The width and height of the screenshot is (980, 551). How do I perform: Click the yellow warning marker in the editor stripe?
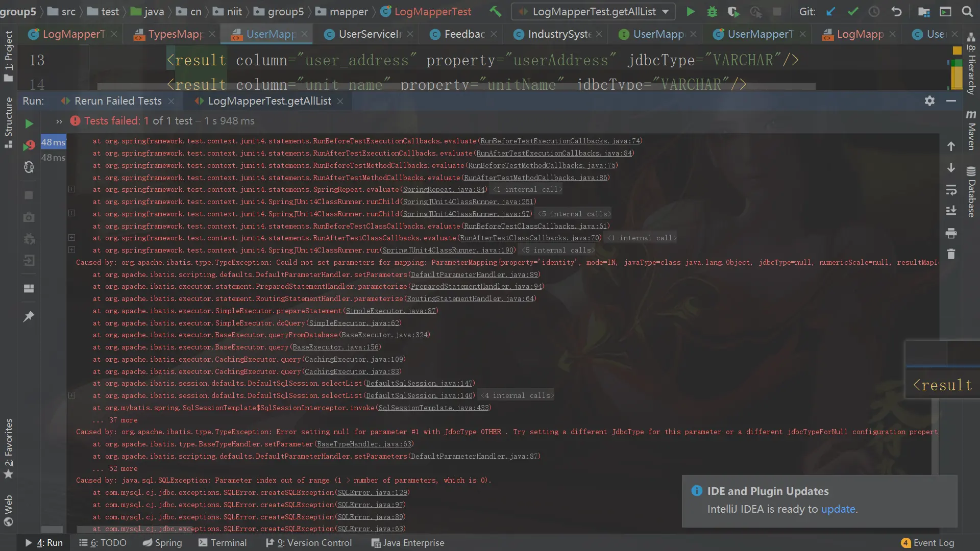click(957, 51)
